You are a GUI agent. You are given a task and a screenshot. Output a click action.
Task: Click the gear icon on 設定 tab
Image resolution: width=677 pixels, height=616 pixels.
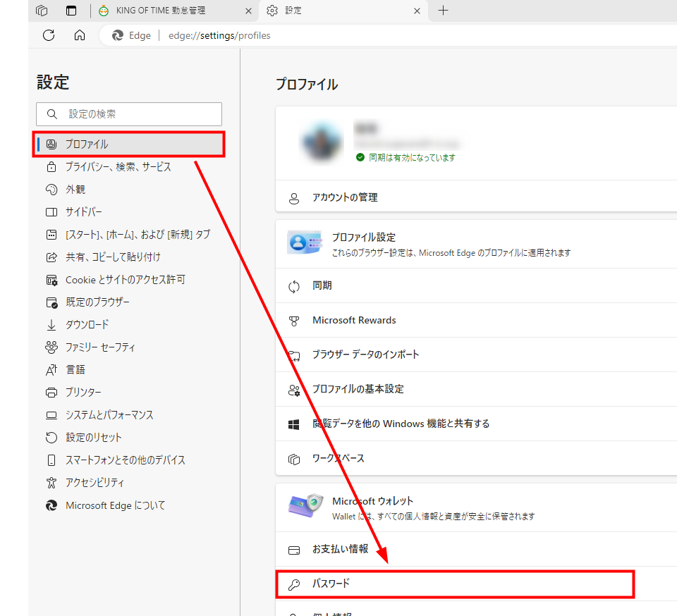pyautogui.click(x=272, y=11)
